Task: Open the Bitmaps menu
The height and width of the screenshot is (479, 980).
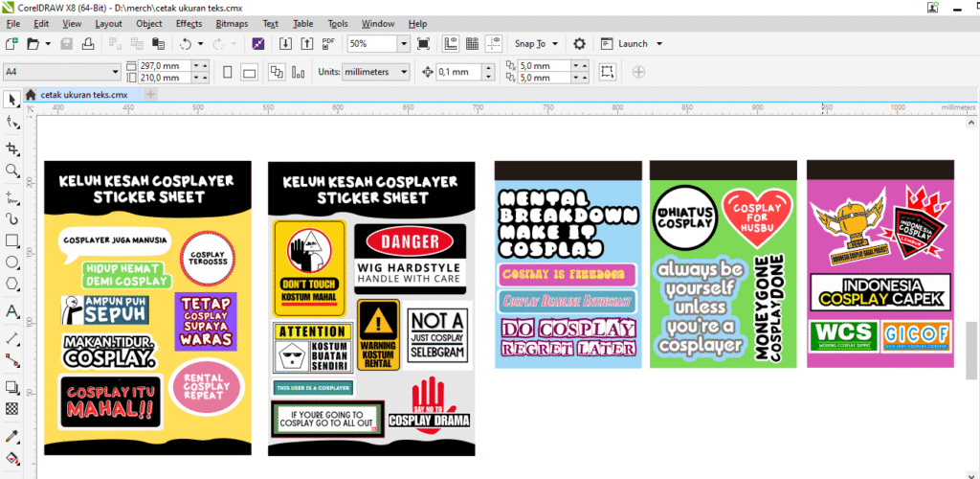Action: point(232,23)
